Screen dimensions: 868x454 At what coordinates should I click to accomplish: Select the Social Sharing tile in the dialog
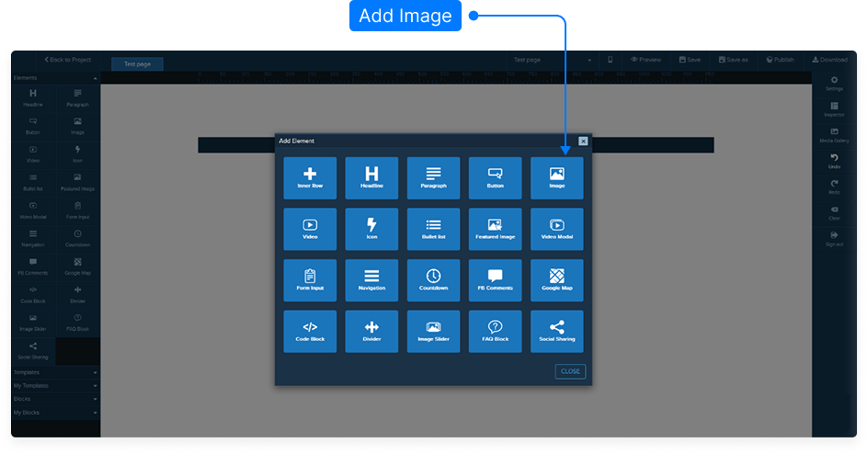coord(556,332)
